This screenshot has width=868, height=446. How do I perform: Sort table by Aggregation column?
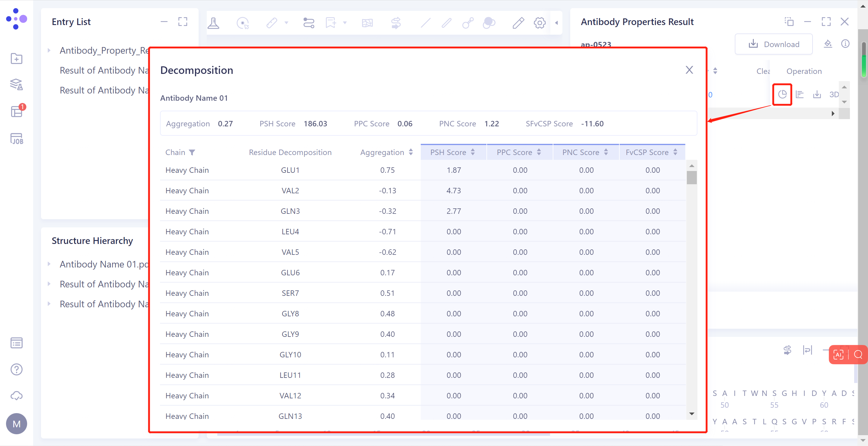coord(411,152)
